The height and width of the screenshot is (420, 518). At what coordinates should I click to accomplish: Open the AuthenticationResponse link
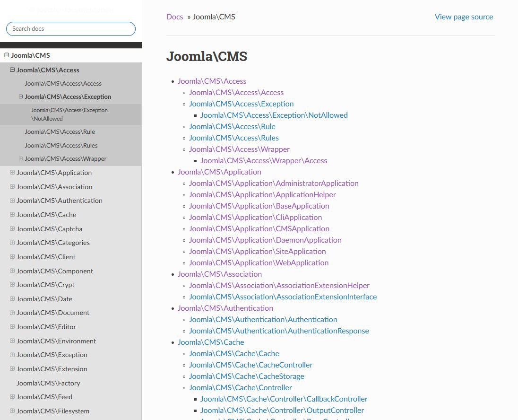[279, 331]
